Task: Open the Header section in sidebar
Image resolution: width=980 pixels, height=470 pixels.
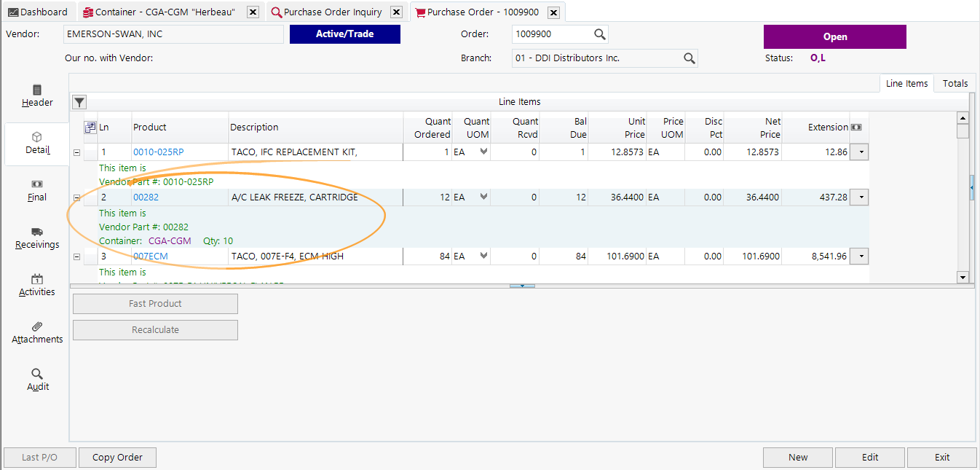Action: (x=37, y=96)
